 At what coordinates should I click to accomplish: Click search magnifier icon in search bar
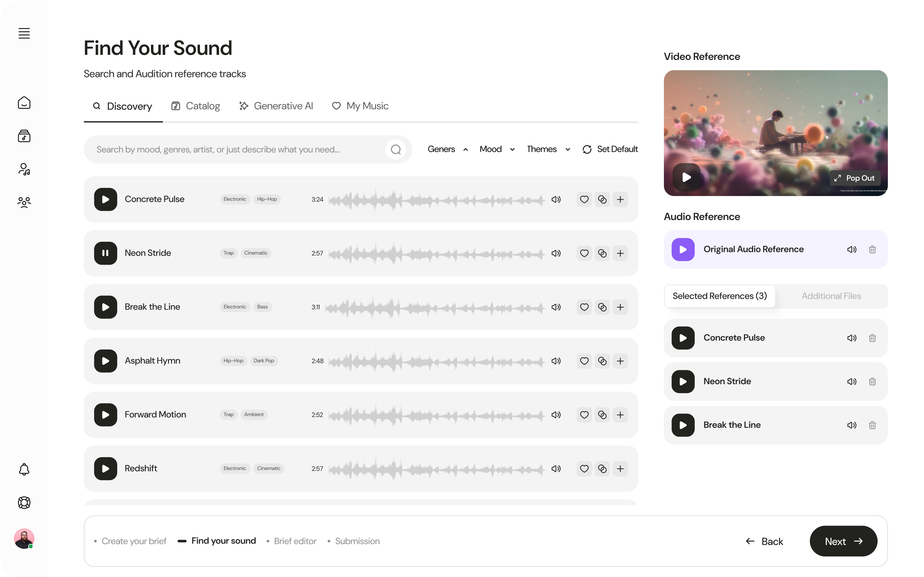[396, 150]
